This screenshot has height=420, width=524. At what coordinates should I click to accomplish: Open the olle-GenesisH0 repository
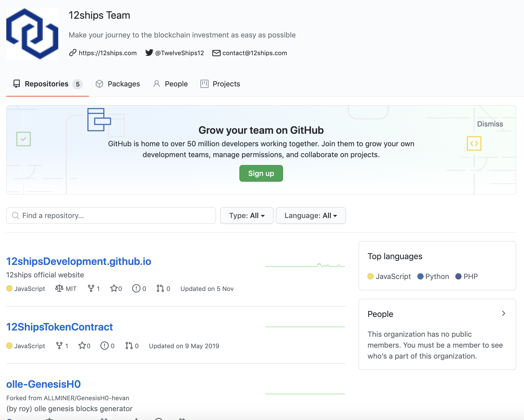43,384
